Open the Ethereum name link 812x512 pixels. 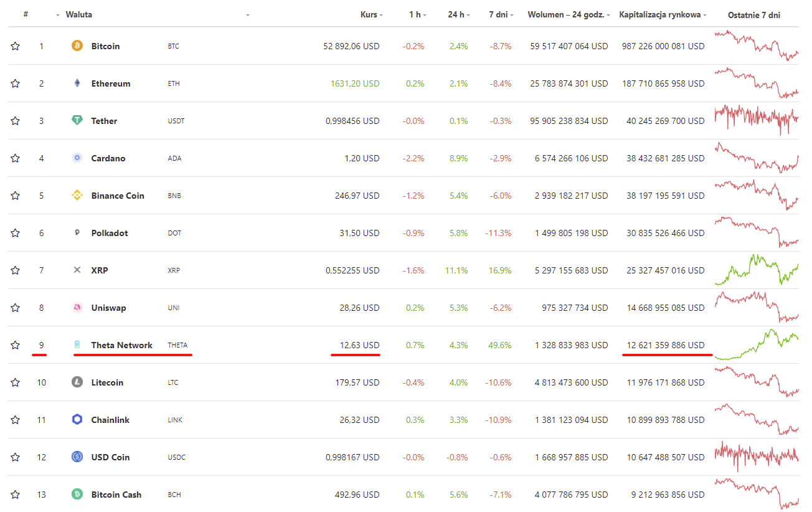pos(111,83)
